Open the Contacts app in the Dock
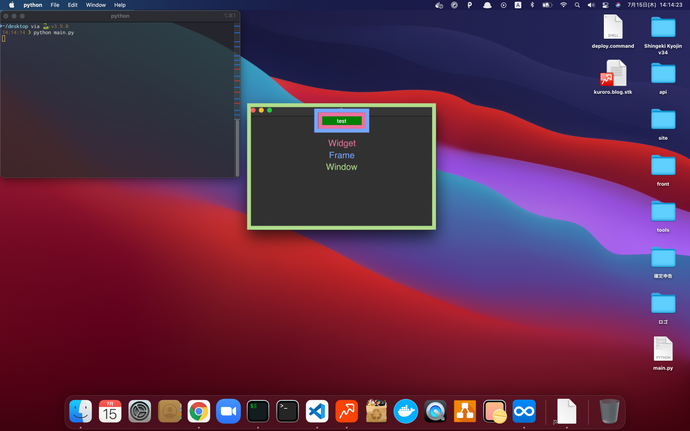690x431 pixels. [x=169, y=411]
